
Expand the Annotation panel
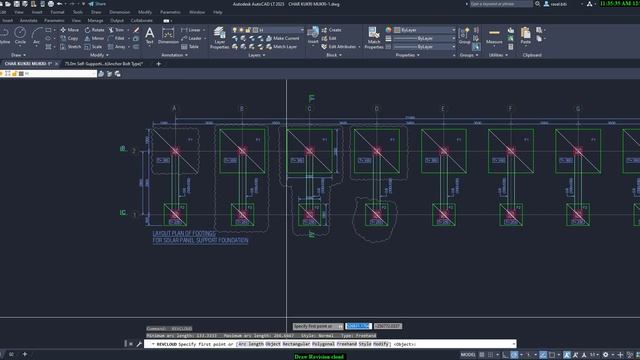[174, 55]
